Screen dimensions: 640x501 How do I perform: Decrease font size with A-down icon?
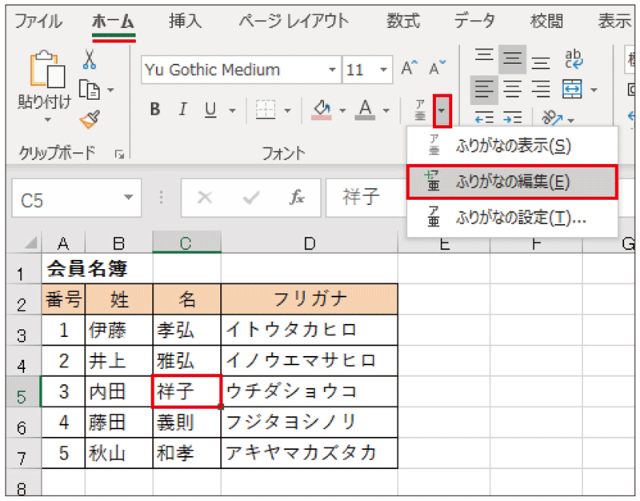click(437, 68)
